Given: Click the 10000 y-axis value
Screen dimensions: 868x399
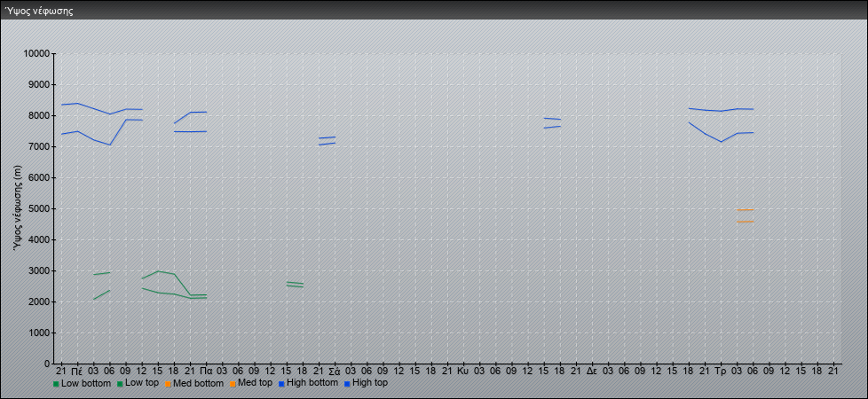Looking at the screenshot, I should pyautogui.click(x=36, y=54).
